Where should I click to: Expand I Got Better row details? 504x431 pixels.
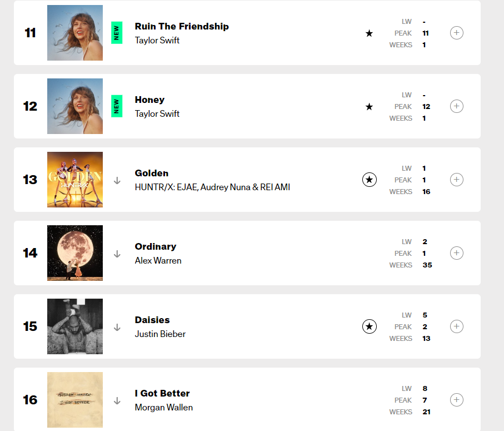[x=456, y=400]
